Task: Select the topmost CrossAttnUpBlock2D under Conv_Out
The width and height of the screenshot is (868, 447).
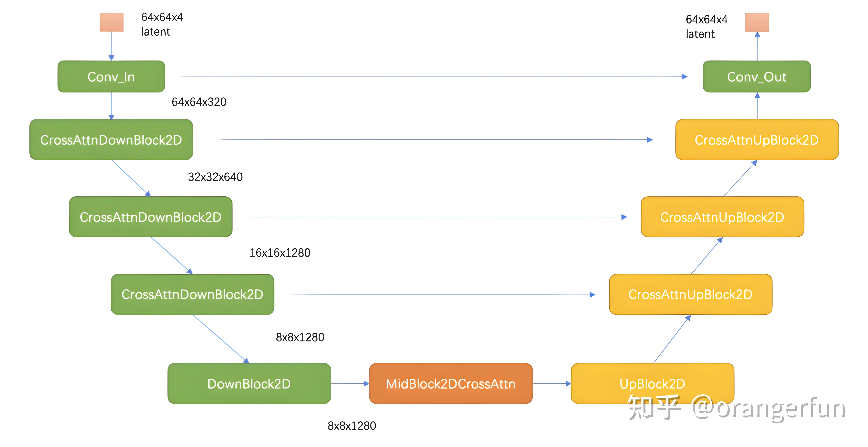Action: pyautogui.click(x=757, y=139)
